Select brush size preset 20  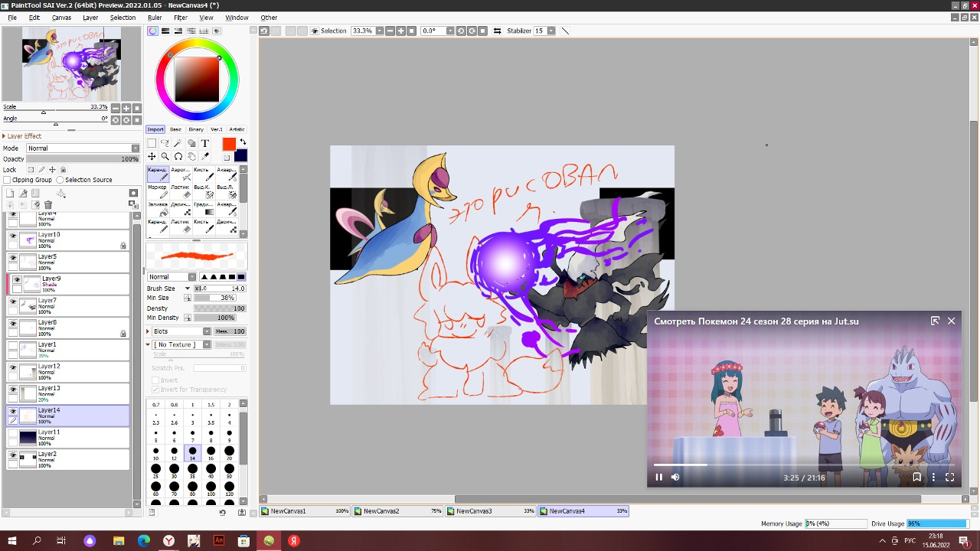(229, 454)
